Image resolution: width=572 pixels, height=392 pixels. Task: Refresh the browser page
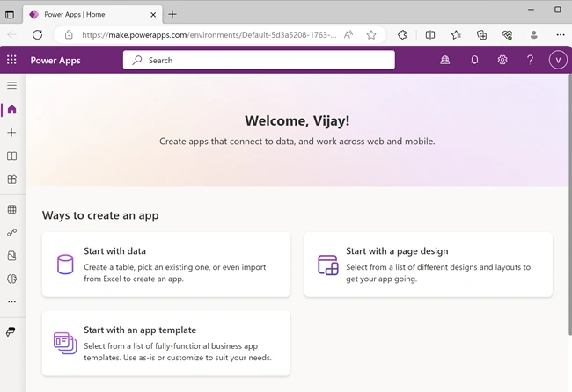37,35
